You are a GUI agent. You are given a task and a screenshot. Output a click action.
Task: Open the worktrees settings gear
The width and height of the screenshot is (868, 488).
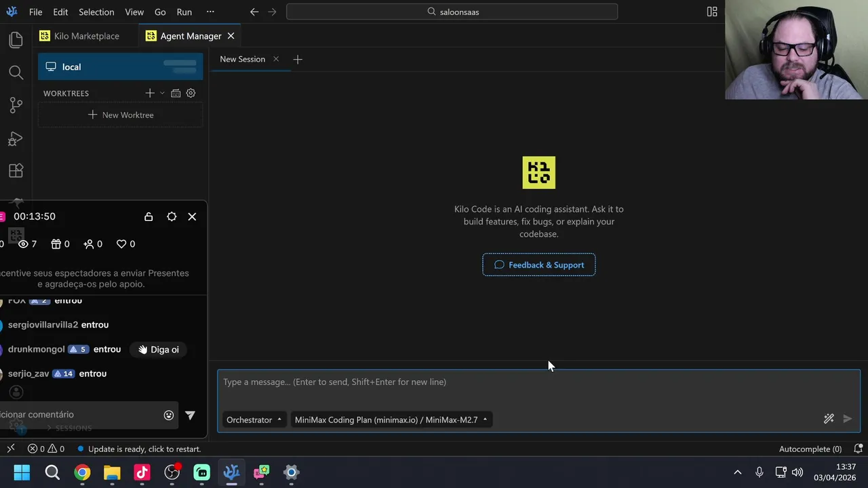tap(191, 93)
